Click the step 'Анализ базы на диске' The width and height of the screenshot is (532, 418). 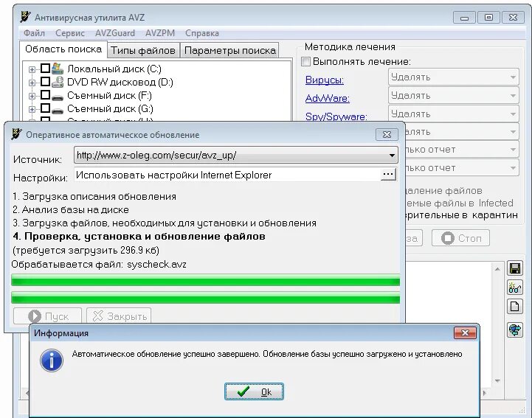tap(71, 210)
